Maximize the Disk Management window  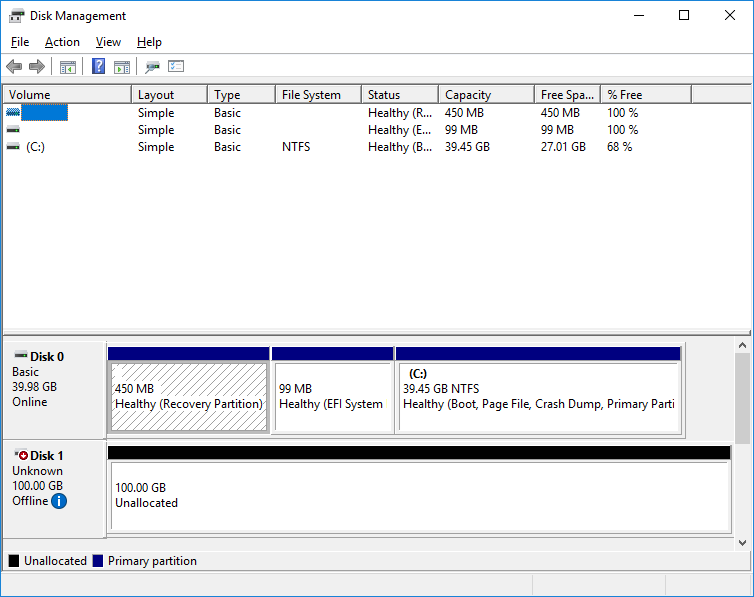point(684,15)
